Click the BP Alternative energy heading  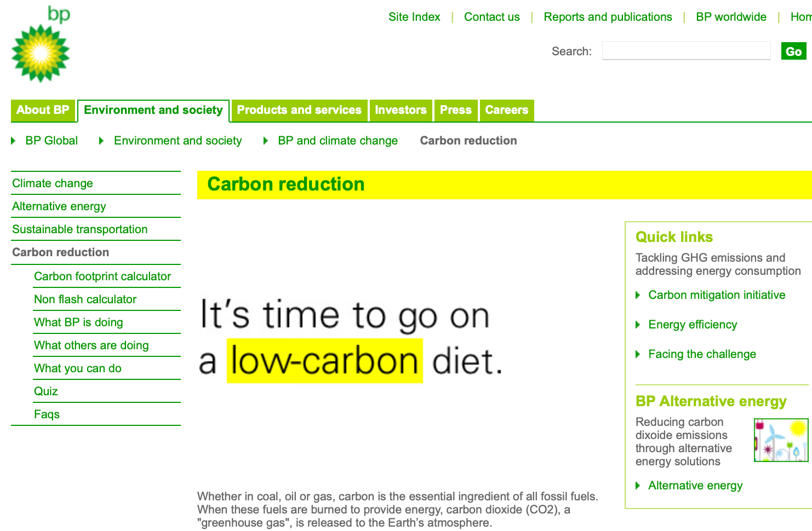tap(711, 401)
